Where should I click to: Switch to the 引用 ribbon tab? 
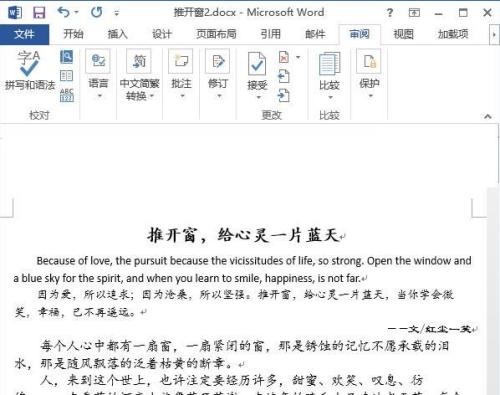(270, 34)
